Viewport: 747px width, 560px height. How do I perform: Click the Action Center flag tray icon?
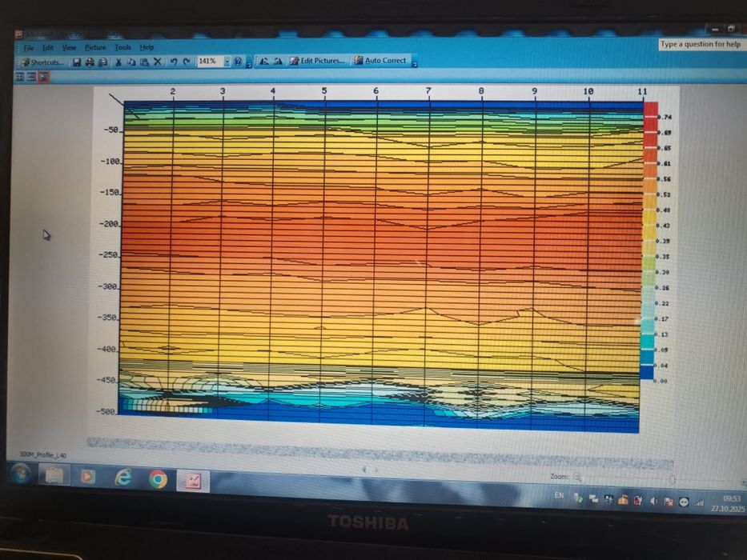[669, 502]
